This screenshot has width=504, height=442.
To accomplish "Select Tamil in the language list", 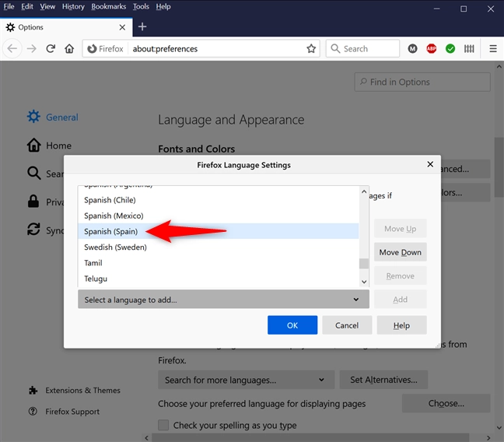I will (219, 263).
